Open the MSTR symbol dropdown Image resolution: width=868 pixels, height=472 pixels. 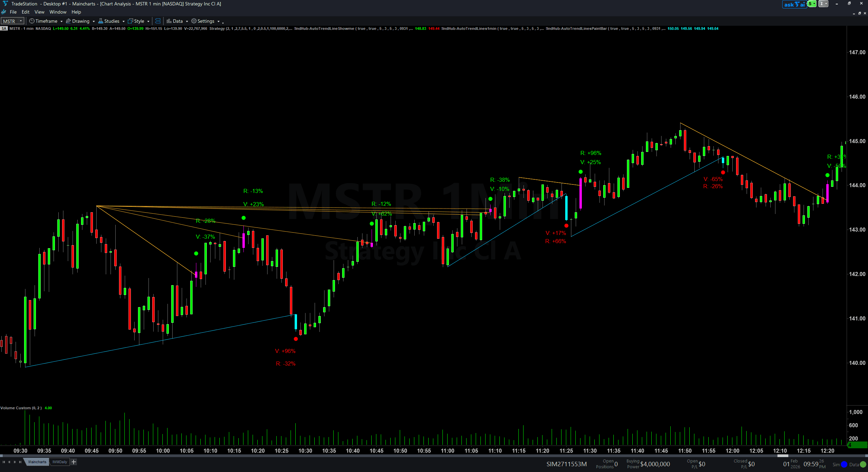click(x=21, y=21)
